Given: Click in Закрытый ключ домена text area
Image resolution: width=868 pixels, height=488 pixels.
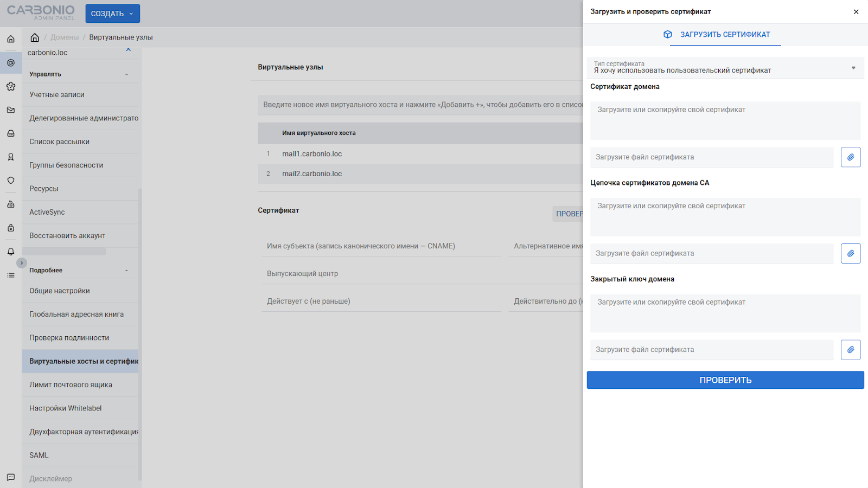Looking at the screenshot, I should pos(725,313).
